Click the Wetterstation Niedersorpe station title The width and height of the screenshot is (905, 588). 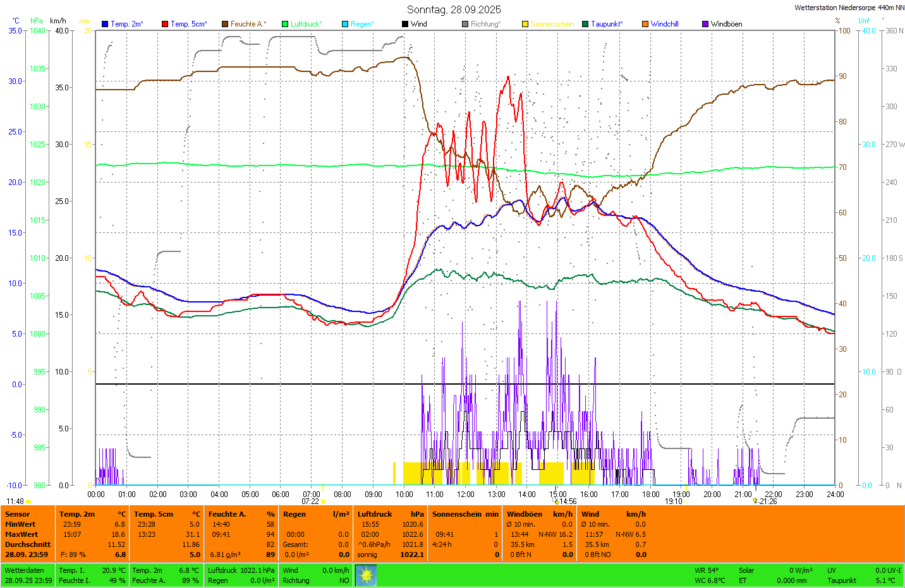tap(849, 8)
